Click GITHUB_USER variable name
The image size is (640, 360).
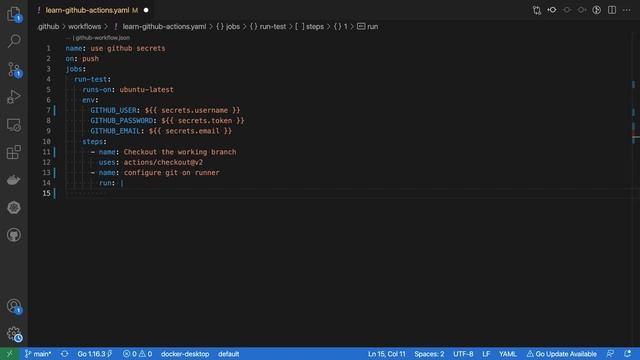[x=113, y=110]
